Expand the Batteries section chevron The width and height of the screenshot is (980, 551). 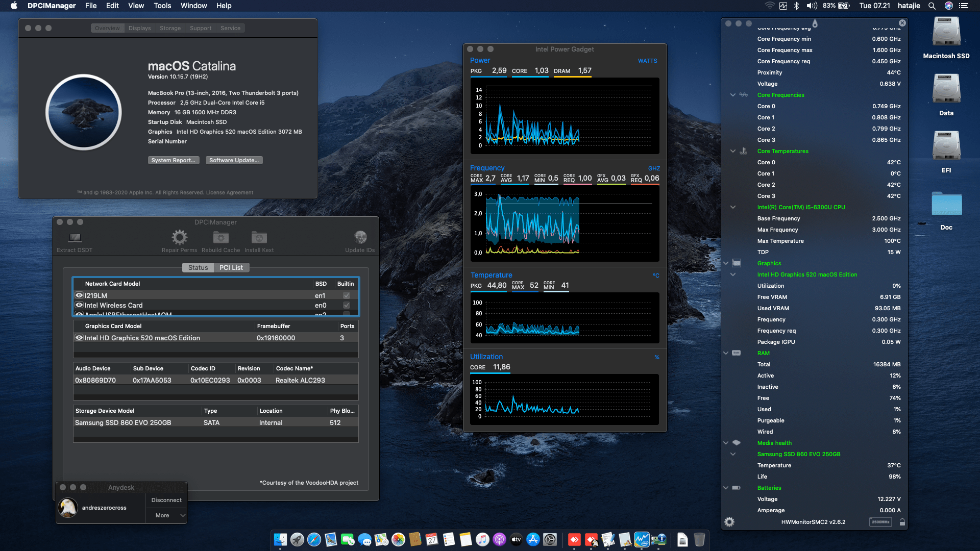725,488
